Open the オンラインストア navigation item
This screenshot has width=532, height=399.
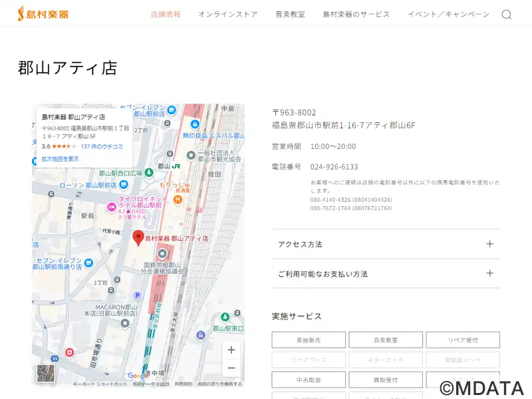(228, 14)
